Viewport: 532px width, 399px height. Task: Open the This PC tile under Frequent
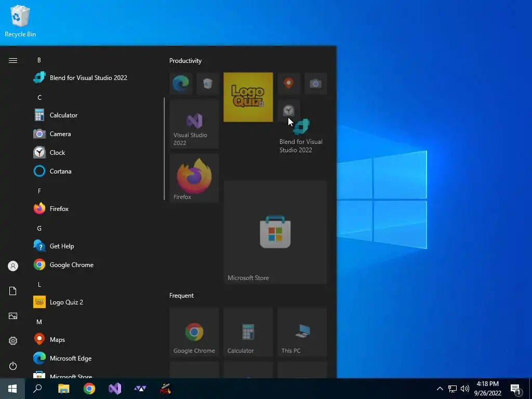[x=302, y=332]
